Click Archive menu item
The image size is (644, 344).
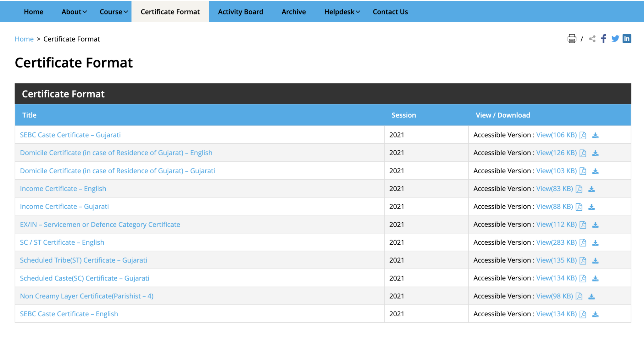293,12
